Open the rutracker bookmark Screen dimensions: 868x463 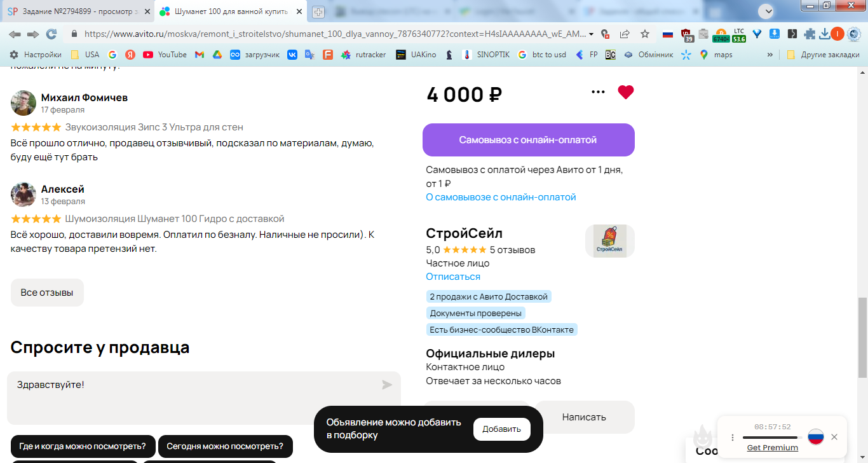coord(363,55)
